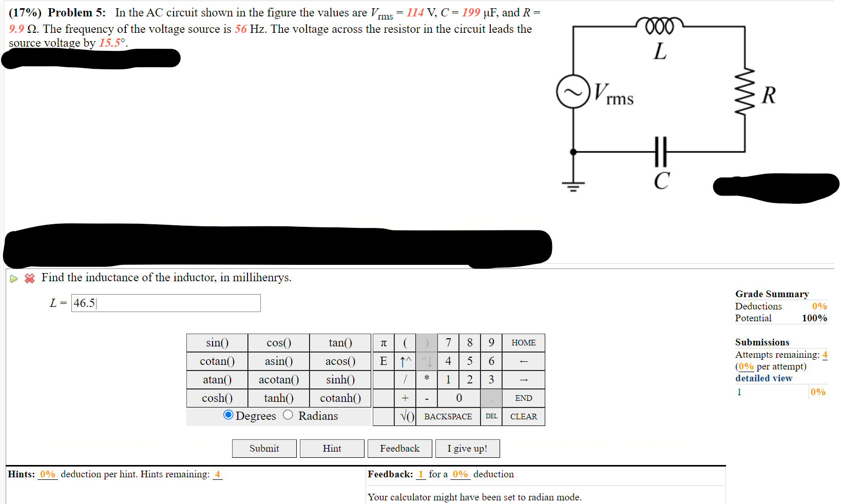Image resolution: width=841 pixels, height=504 pixels.
Task: Click the green arrow icon beside the problem part
Action: [x=13, y=278]
